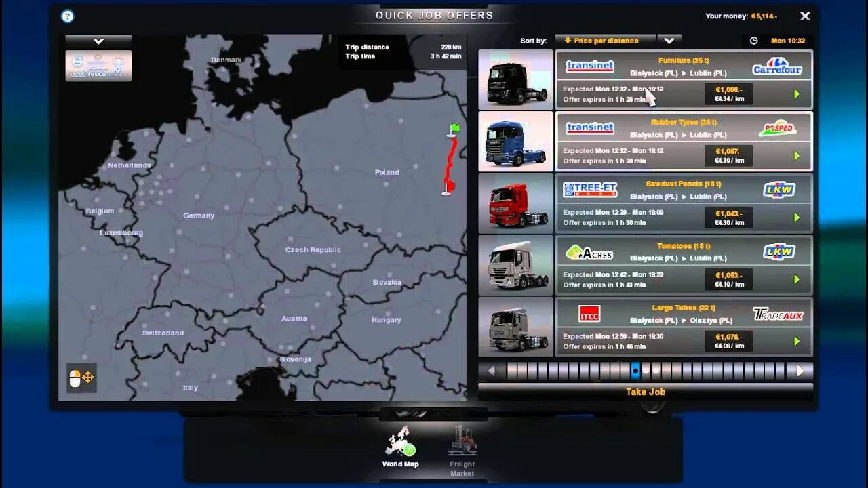The image size is (868, 488).
Task: Click Poland label on the map
Action: [x=387, y=172]
